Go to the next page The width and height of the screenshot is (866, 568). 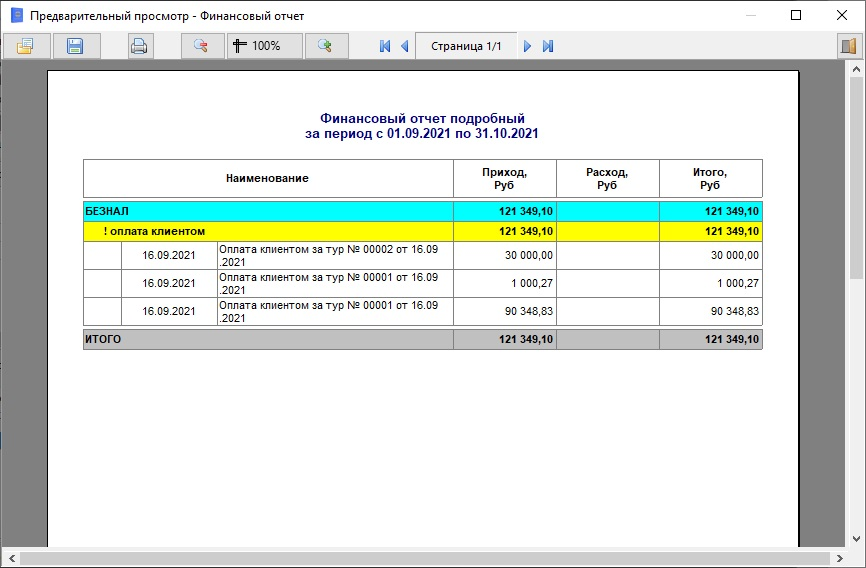pos(528,46)
